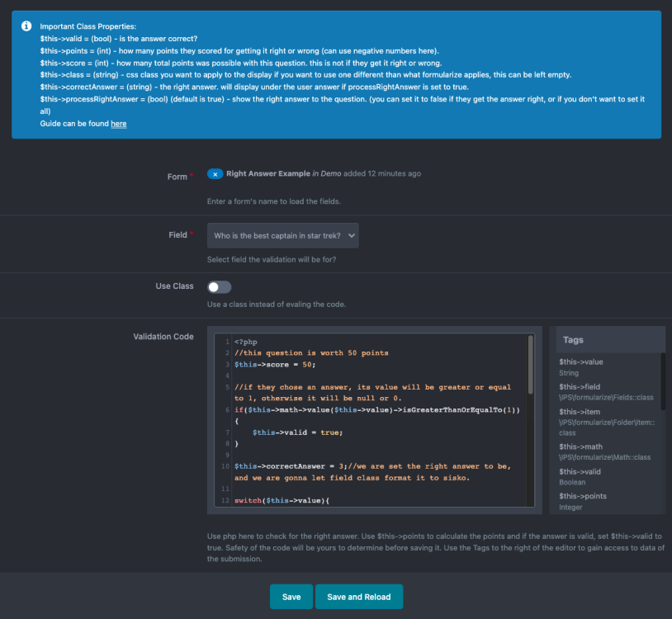Insert the $this->points tag
The image size is (672, 619).
coord(582,496)
